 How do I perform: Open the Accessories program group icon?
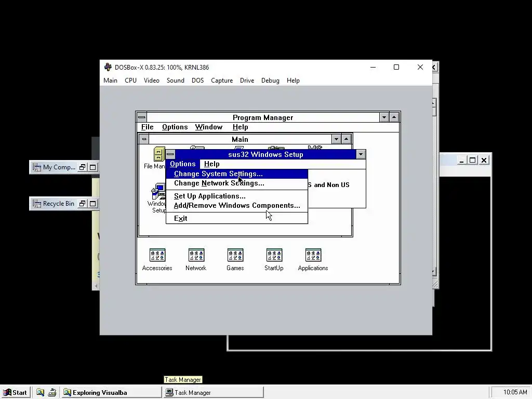click(x=157, y=255)
